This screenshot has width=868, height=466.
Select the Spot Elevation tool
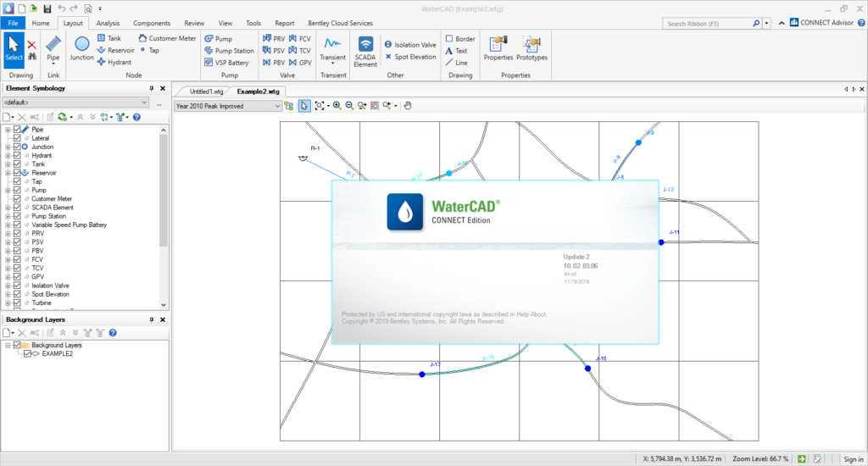[x=410, y=57]
